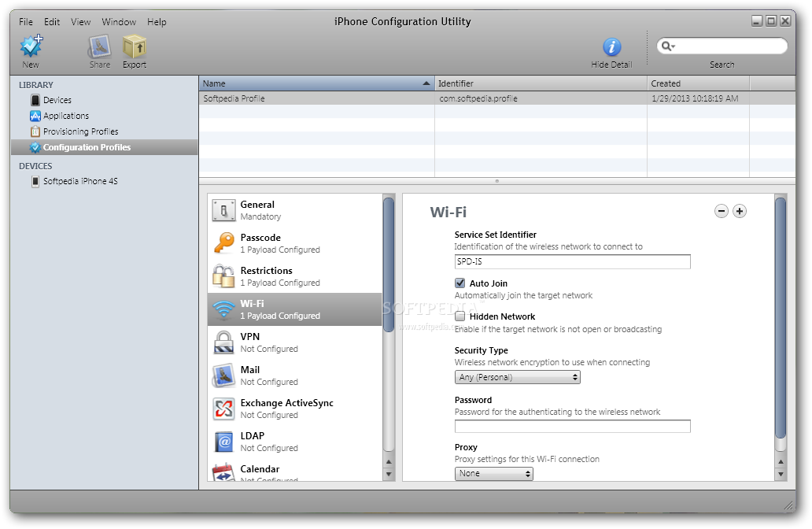Open the File menu
The image size is (812, 529).
click(26, 22)
